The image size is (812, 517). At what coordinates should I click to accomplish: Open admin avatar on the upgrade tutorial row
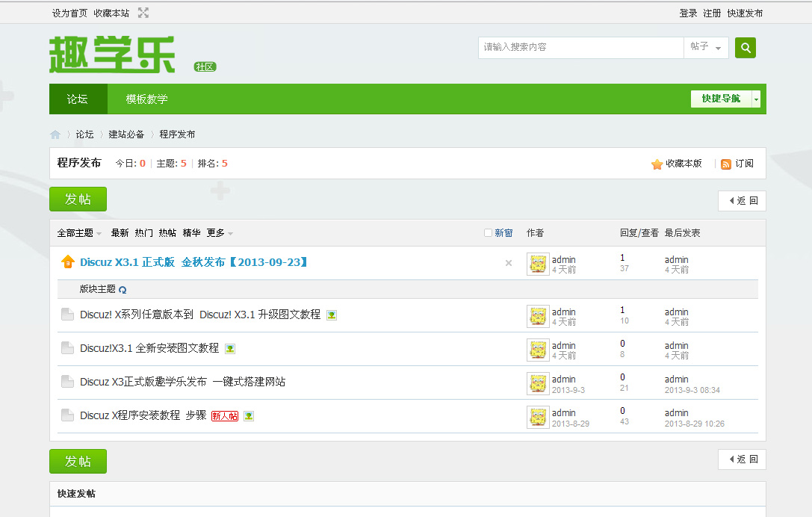(538, 317)
